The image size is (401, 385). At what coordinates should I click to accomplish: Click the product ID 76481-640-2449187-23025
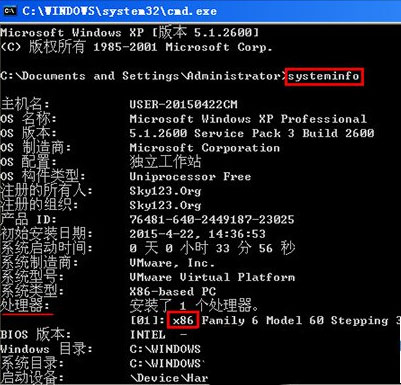click(x=212, y=220)
